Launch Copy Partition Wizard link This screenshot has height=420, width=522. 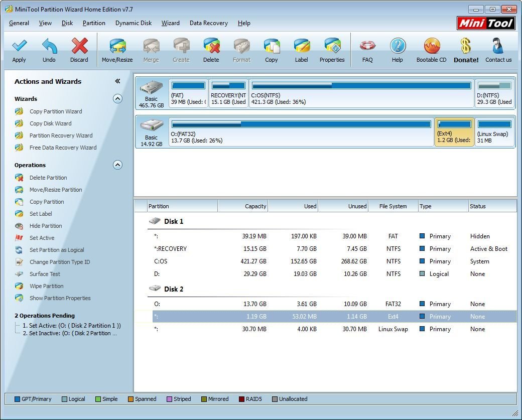[56, 111]
